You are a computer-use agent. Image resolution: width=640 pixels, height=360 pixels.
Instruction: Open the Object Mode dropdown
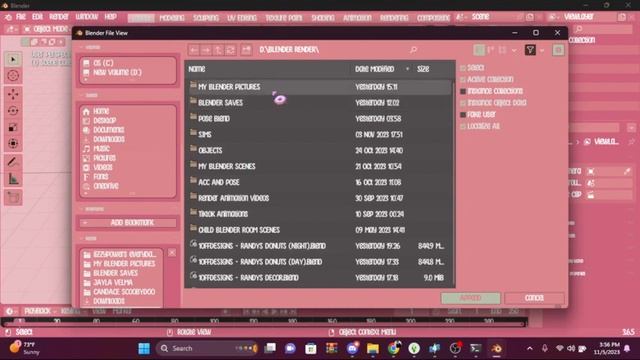[x=46, y=29]
